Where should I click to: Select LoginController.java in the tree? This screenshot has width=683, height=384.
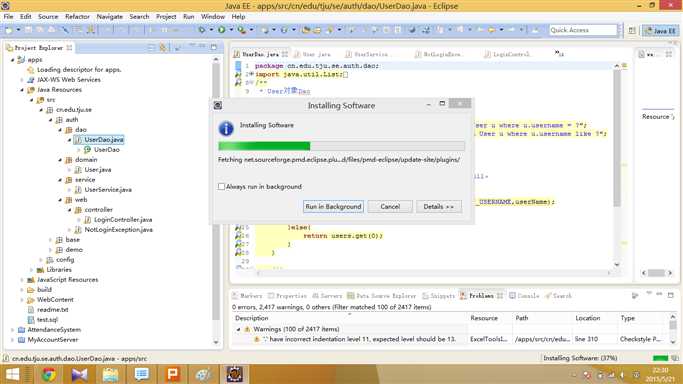pos(123,220)
